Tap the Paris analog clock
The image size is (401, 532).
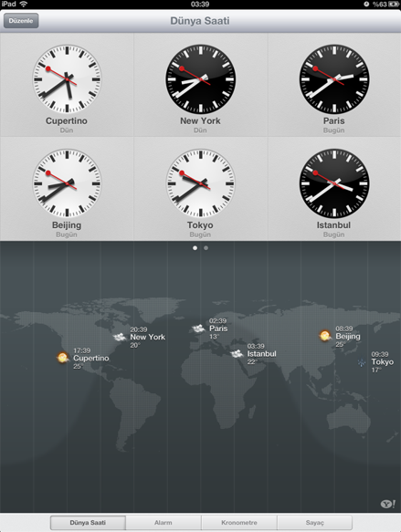pos(334,79)
